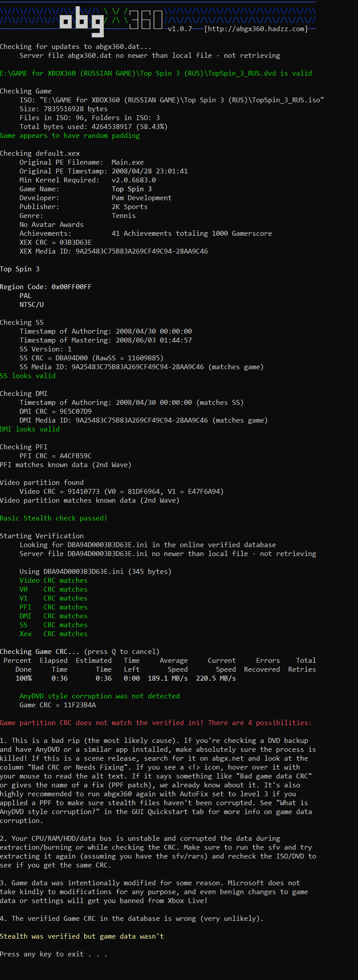Click the green TopSpin_3_RUS.dvd is valid line
Viewport: 358px width, 980px height.
[156, 73]
